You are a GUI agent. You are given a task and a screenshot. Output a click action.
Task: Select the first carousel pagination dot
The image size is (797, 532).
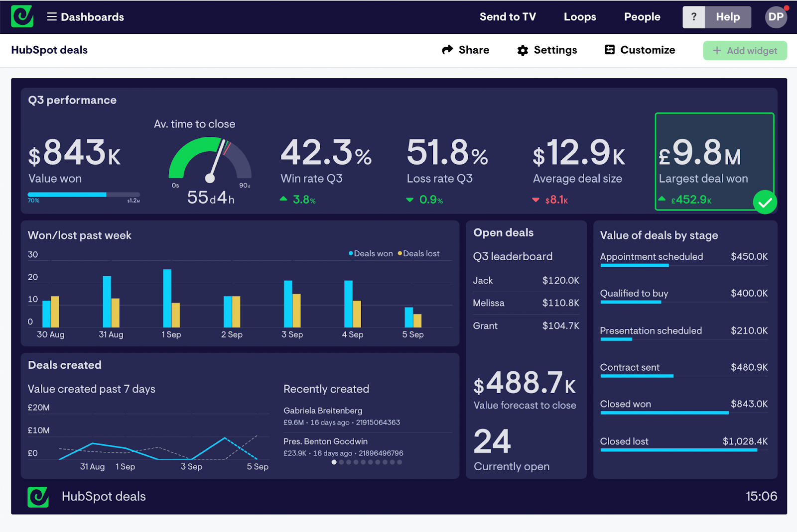(334, 462)
